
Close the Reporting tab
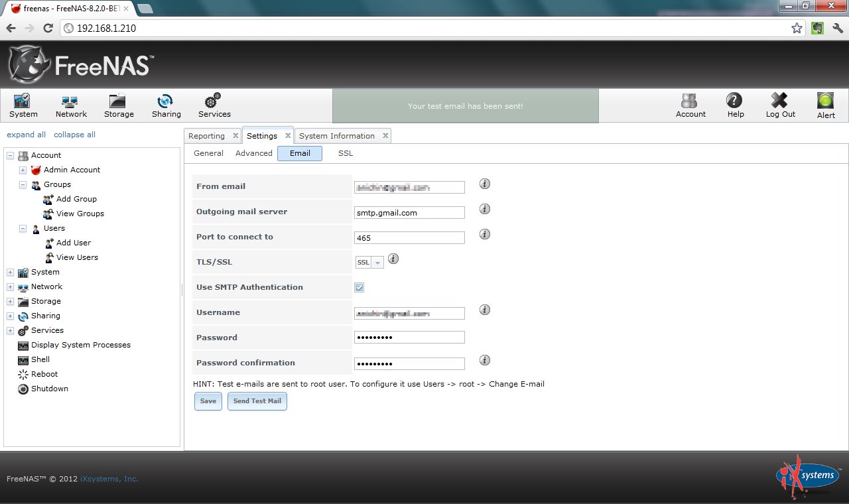pos(235,135)
